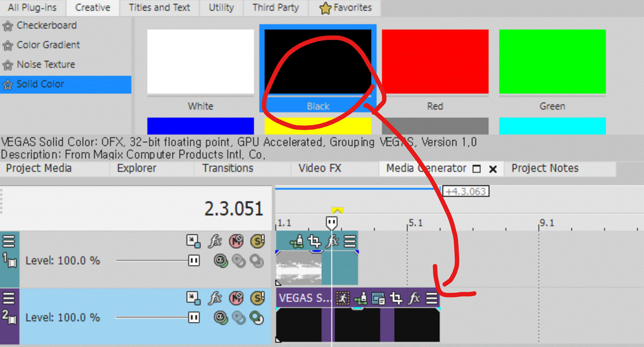Open Event Pan/Crop on VEGAS Solid Color event
Image resolution: width=644 pixels, height=347 pixels.
pos(396,298)
